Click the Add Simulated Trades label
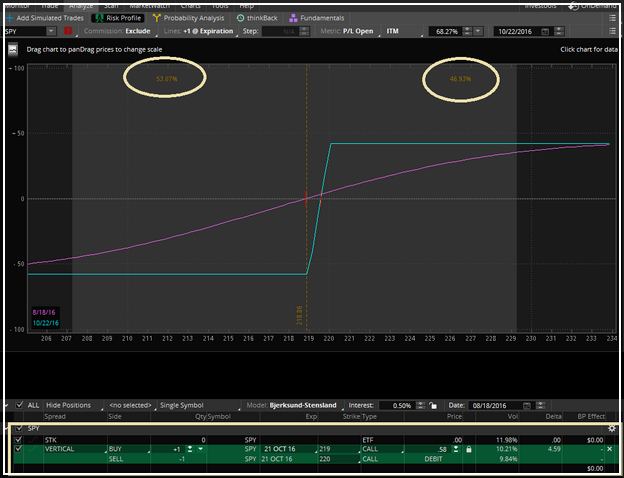 (50, 18)
